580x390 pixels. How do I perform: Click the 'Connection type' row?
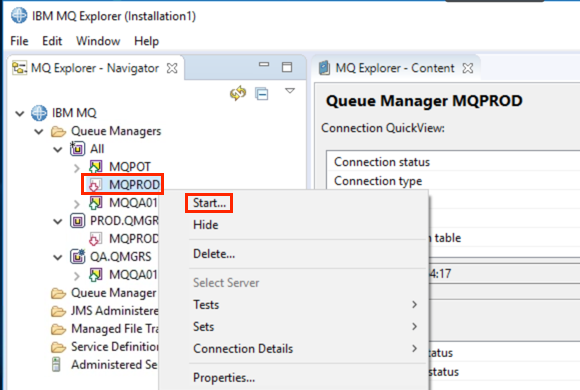click(x=453, y=181)
